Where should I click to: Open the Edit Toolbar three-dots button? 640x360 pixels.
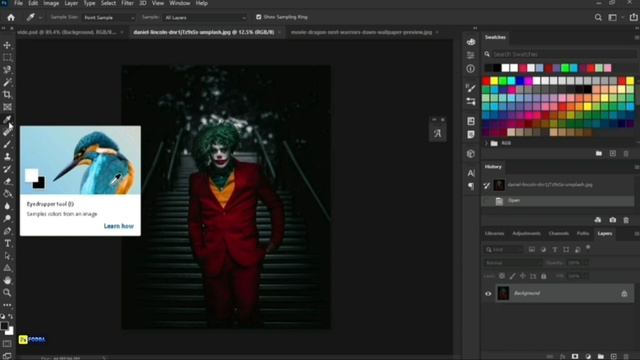[7, 305]
